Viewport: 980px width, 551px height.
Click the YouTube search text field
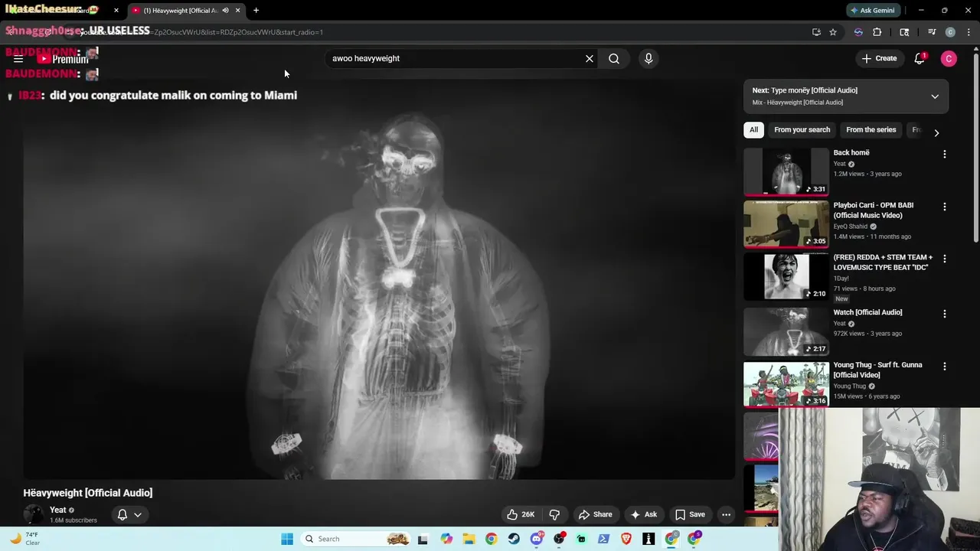click(456, 59)
